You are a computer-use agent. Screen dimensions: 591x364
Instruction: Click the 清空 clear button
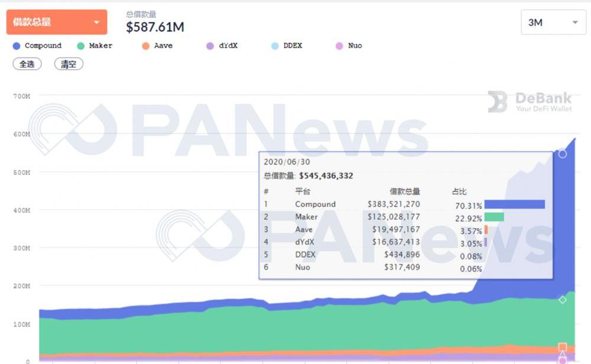69,64
